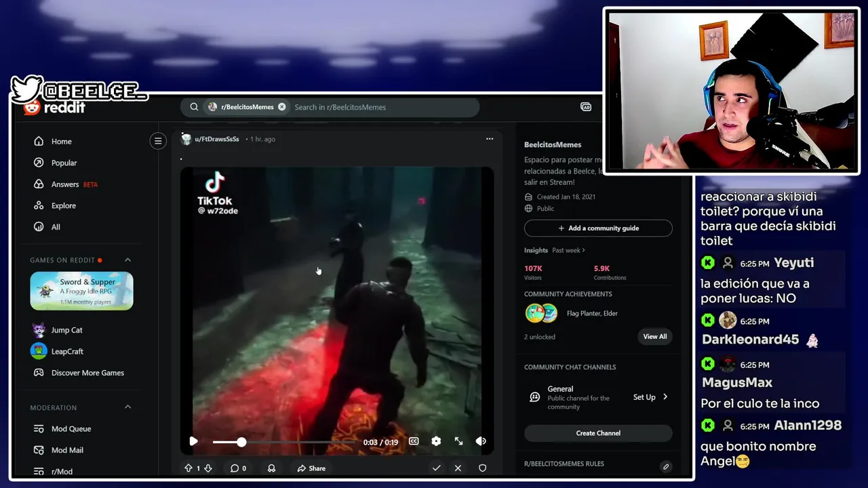Click the search magnifier icon
The width and height of the screenshot is (868, 488).
click(194, 107)
